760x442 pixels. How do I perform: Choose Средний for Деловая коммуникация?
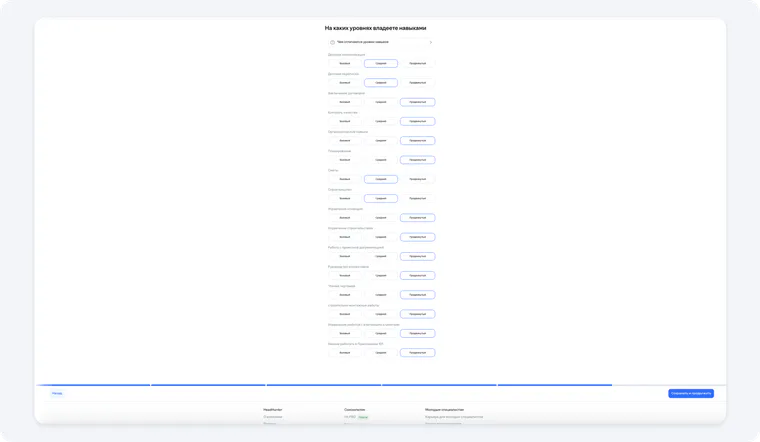tap(381, 63)
